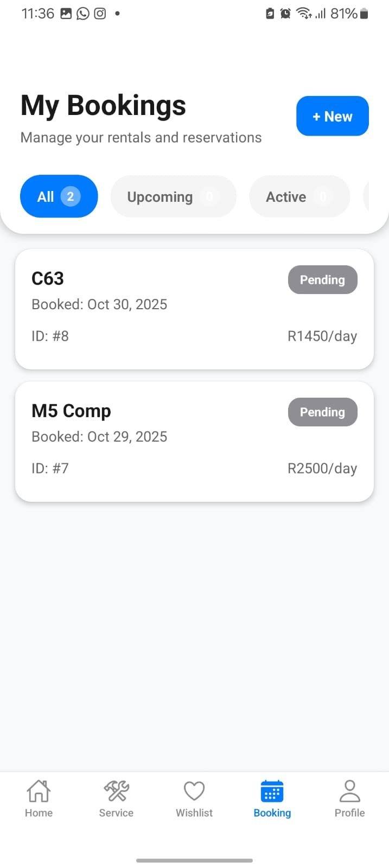Select the All bookings filter
This screenshot has width=389, height=868.
59,196
